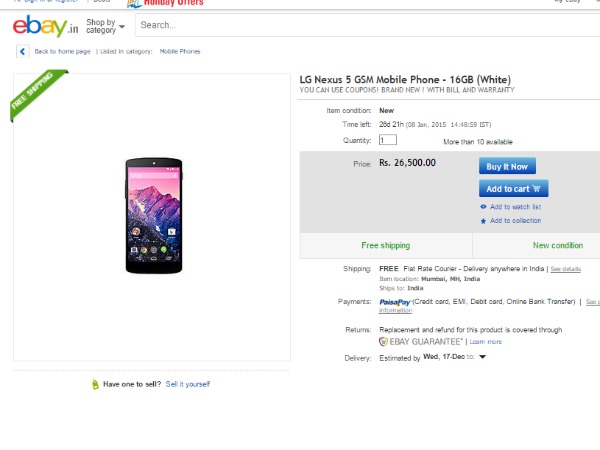This screenshot has width=600, height=450.
Task: Add the Nexus 5 to cart
Action: 513,188
